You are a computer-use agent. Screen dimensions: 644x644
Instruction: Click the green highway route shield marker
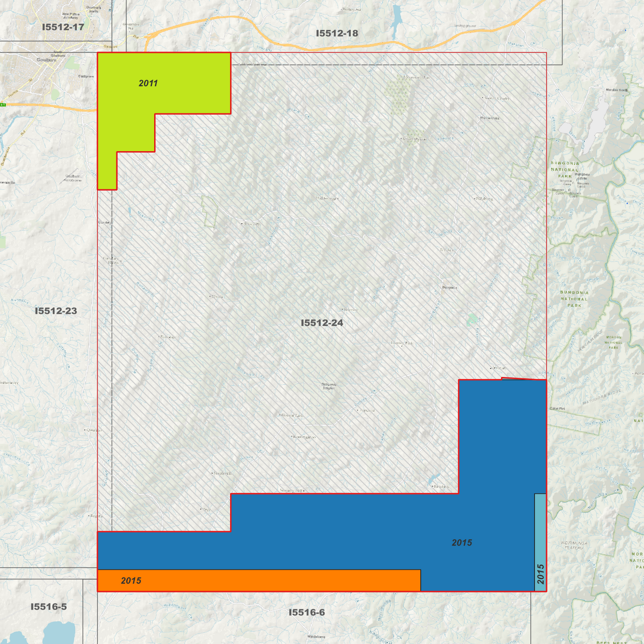tap(2, 105)
